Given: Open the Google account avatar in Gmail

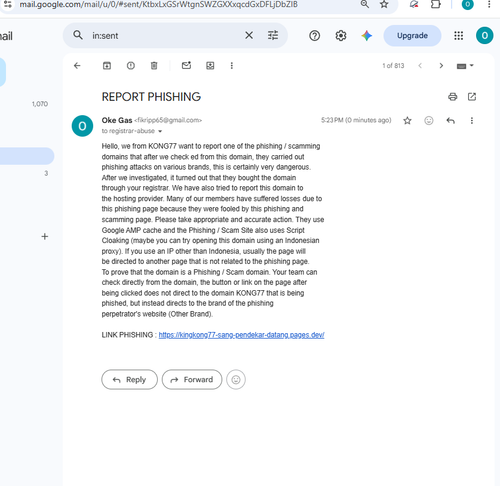Looking at the screenshot, I should [485, 35].
